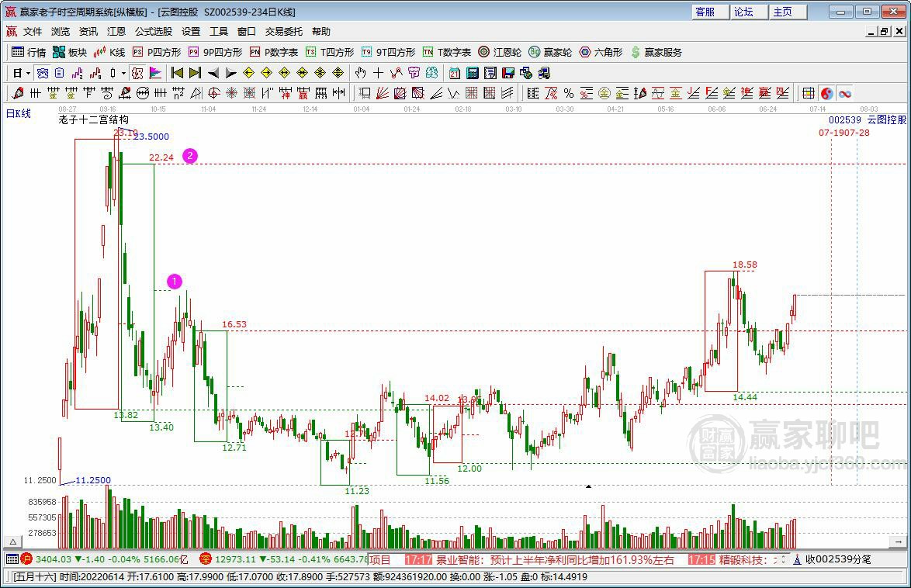This screenshot has width=911, height=588.
Task: Click the 客服 customer service button
Action: [710, 12]
